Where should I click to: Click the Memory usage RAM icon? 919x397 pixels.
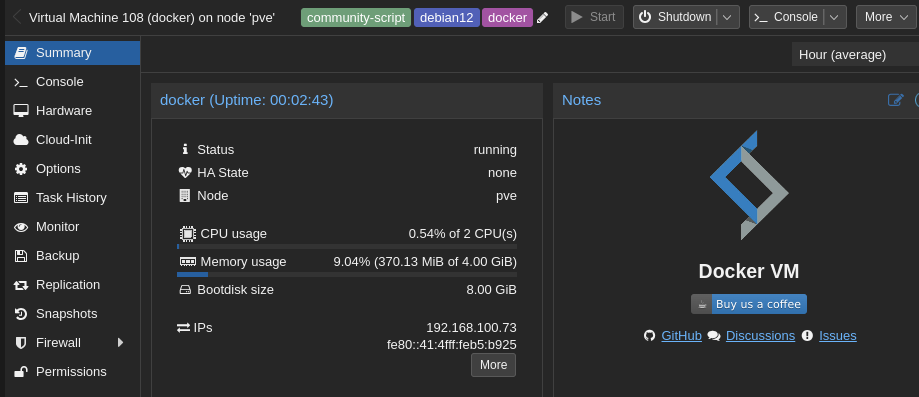(x=188, y=262)
